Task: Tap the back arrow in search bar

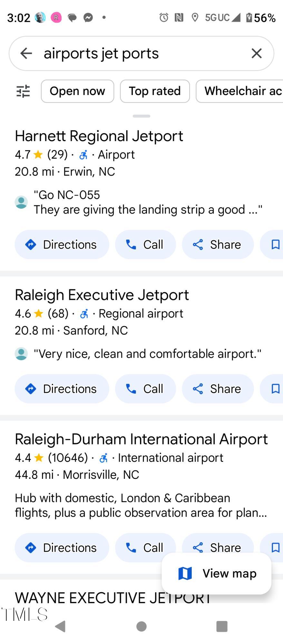Action: 26,53
